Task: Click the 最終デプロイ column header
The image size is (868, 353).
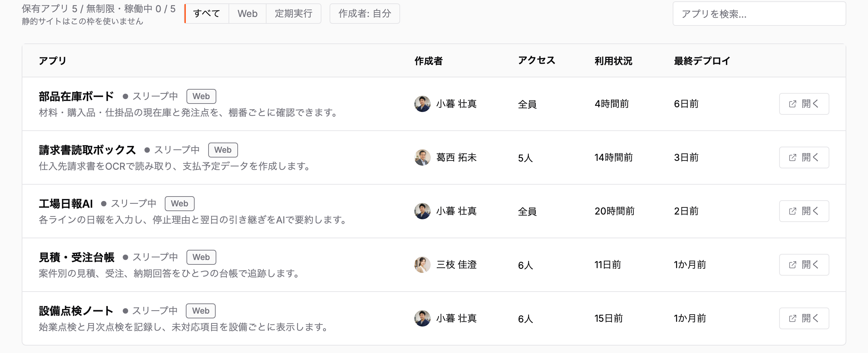Action: point(702,61)
